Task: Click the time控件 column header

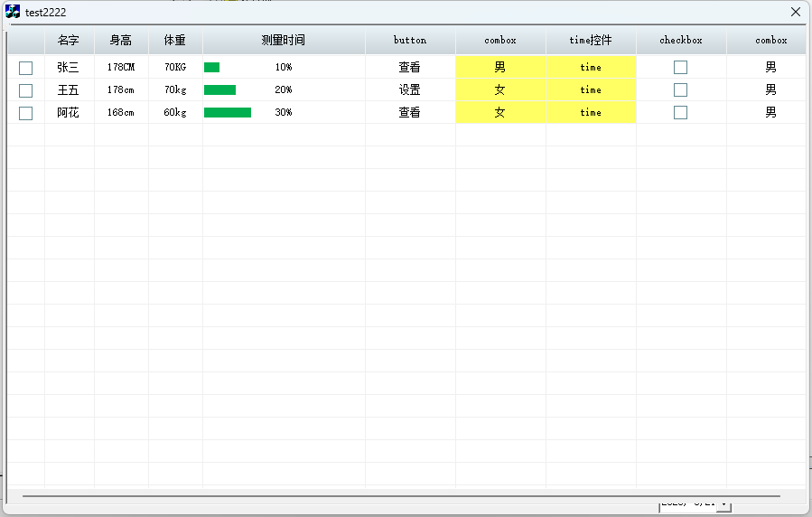Action: click(x=591, y=40)
